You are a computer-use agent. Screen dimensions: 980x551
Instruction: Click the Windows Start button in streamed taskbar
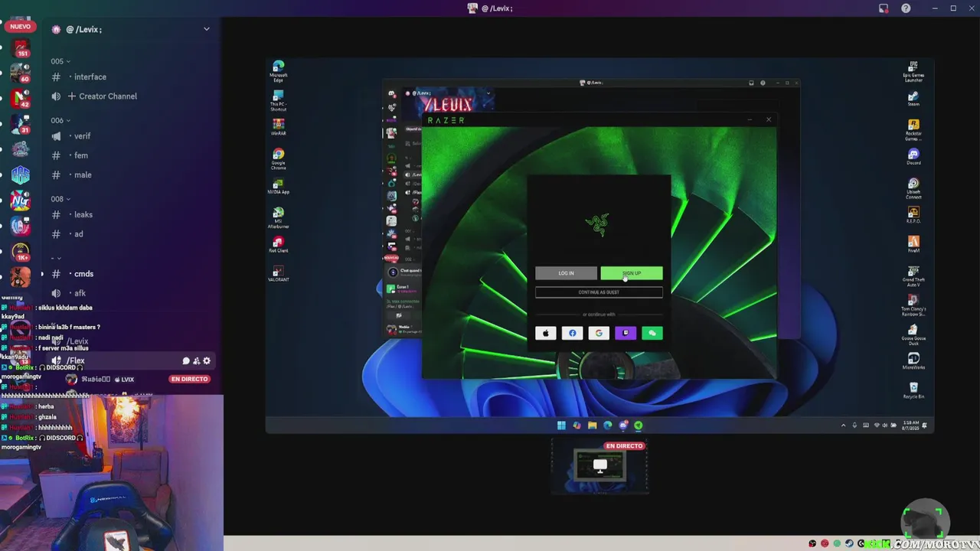click(x=561, y=425)
